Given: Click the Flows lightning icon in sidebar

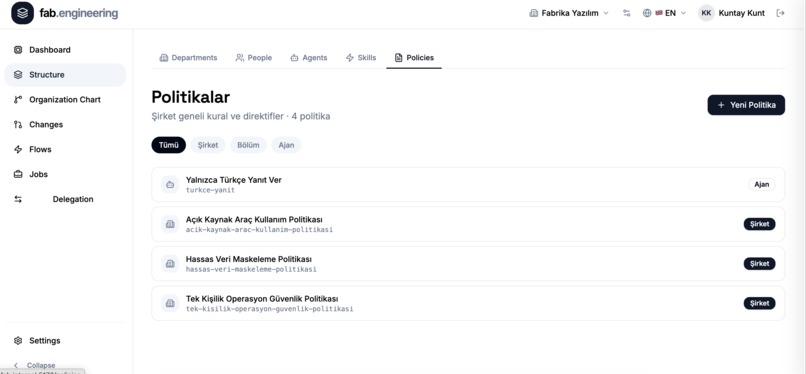Looking at the screenshot, I should (18, 149).
